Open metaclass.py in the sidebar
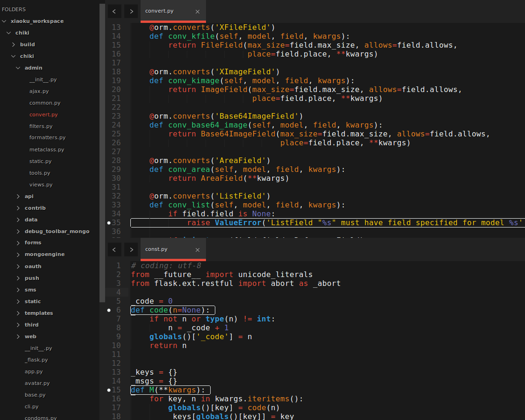 (47, 149)
